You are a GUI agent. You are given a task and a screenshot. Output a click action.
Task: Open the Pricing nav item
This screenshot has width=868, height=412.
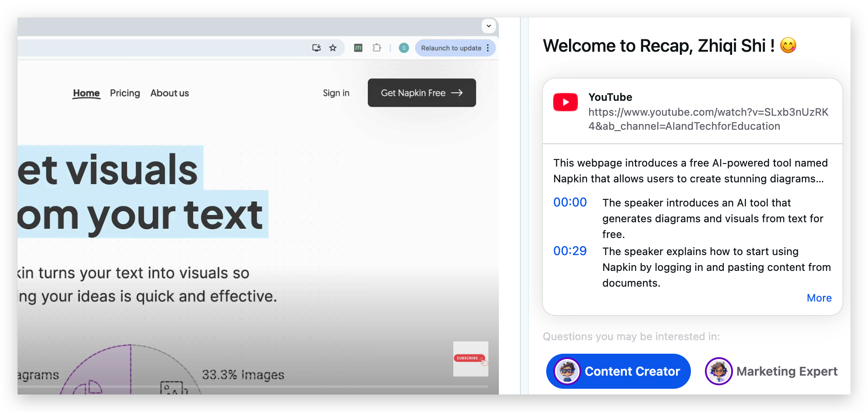125,93
